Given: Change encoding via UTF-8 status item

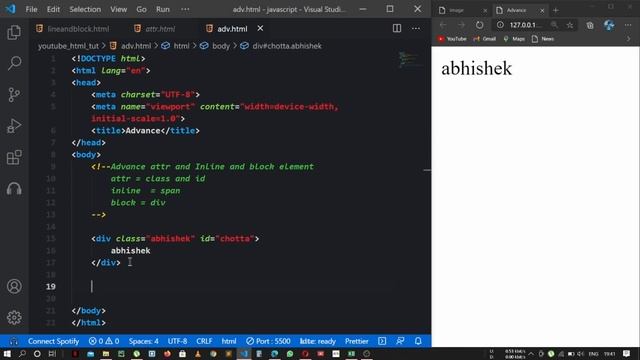Looking at the screenshot, I should [x=178, y=341].
